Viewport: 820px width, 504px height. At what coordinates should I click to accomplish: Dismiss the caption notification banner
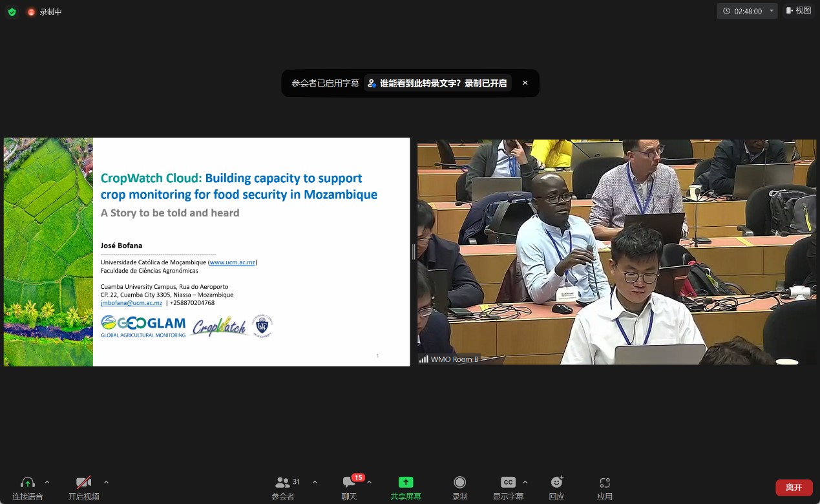pos(525,83)
